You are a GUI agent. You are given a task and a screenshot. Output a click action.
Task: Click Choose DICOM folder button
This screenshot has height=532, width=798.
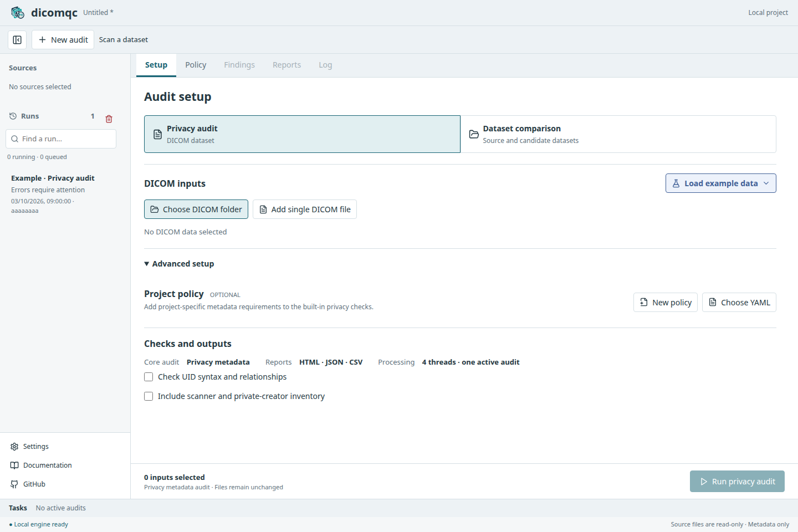tap(196, 209)
